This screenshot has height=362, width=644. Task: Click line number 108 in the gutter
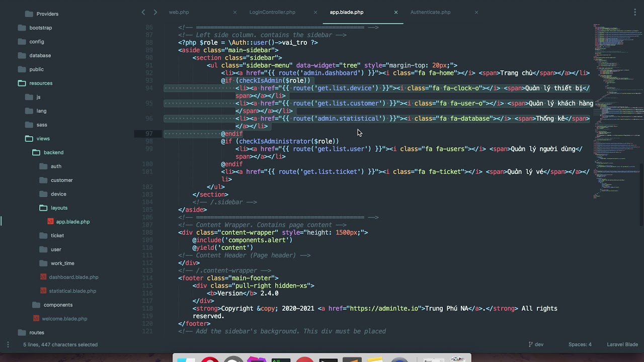(x=147, y=232)
